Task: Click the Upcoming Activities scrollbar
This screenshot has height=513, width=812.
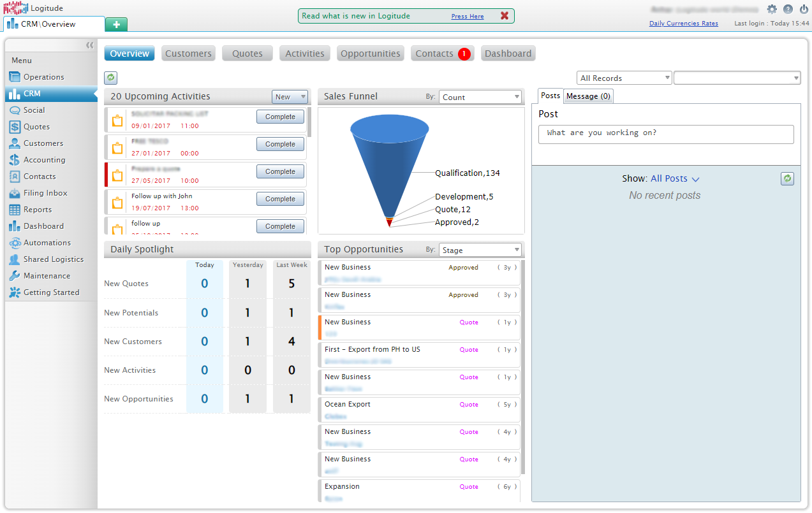Action: click(309, 122)
